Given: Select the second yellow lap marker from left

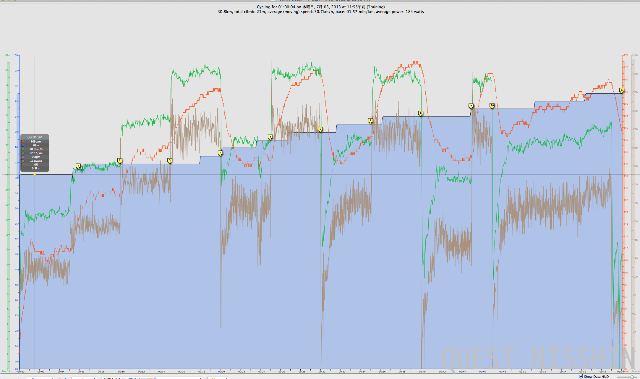Looking at the screenshot, I should tap(120, 161).
